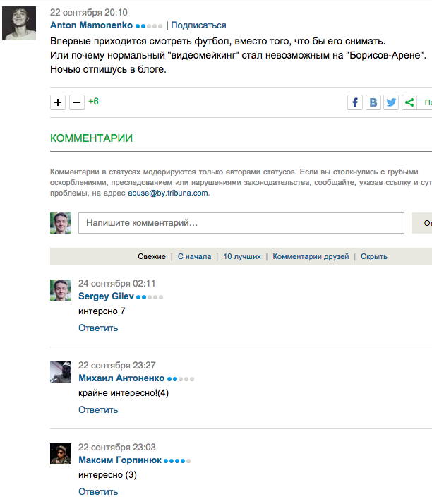
Task: Click the timestamp 24 сентября 02:11
Action: click(116, 283)
